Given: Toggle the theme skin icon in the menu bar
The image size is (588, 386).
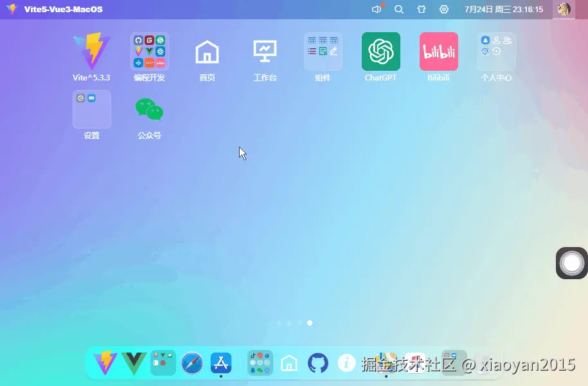Looking at the screenshot, I should [421, 9].
